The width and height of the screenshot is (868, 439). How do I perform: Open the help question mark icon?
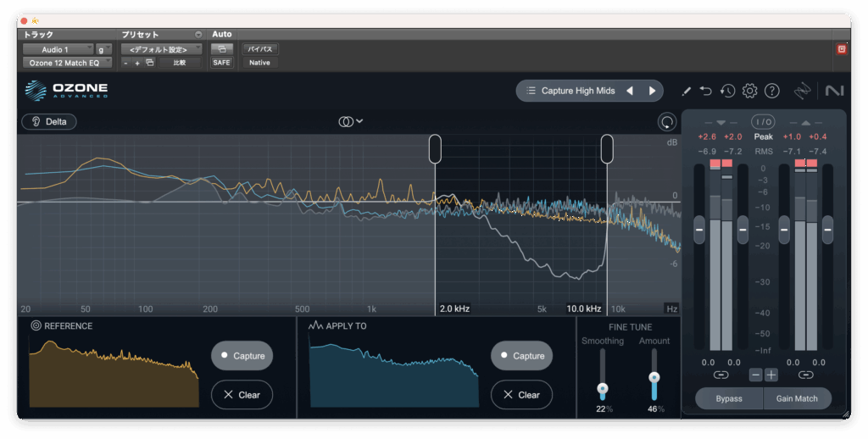771,91
